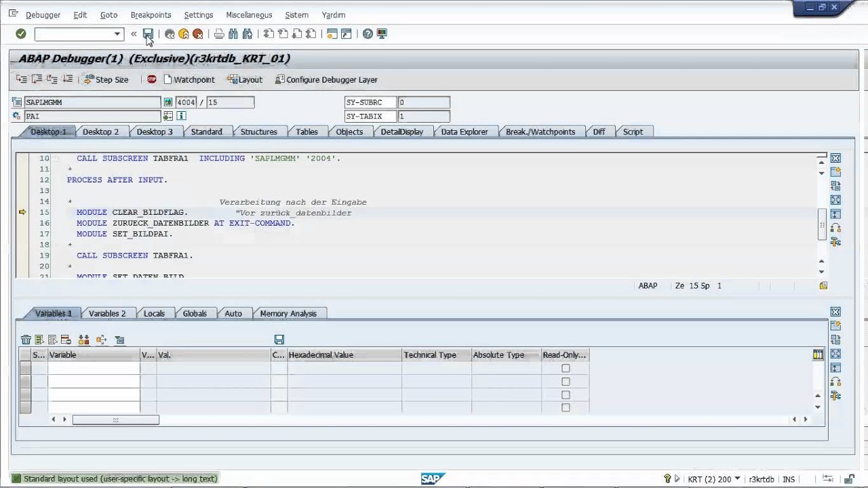
Task: Click the red Stop breakpoint icon
Action: 152,79
